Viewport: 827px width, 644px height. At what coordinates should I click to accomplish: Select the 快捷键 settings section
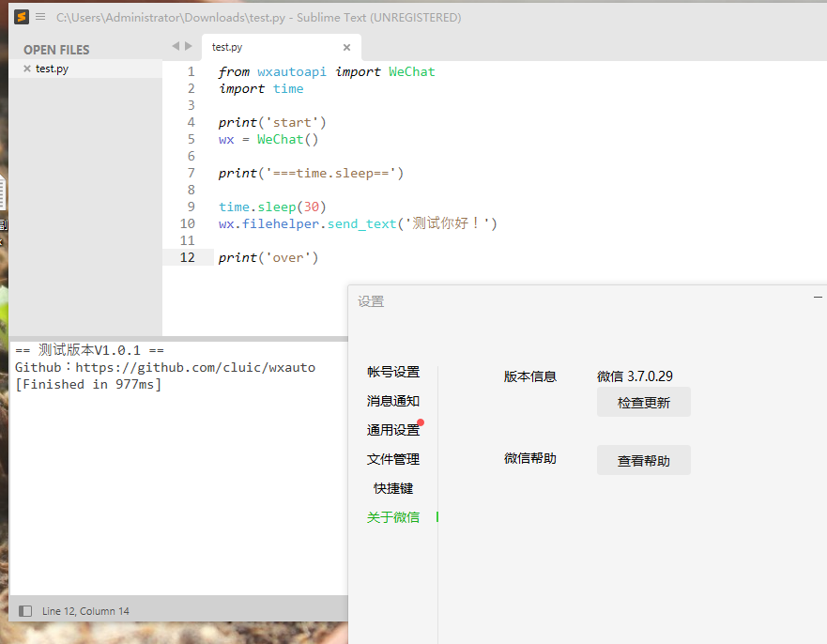(x=393, y=488)
